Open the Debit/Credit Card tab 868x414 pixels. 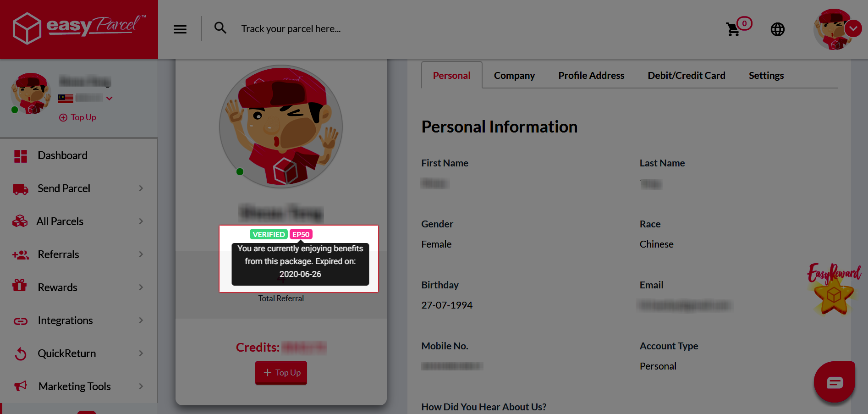click(x=686, y=75)
